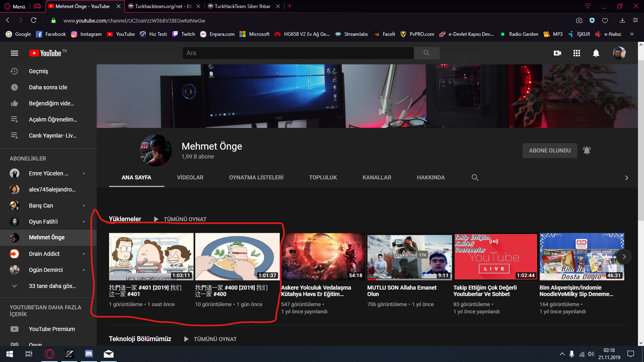Screen dimensions: 644x362
Task: Open volume control in system tray
Action: pos(591,354)
